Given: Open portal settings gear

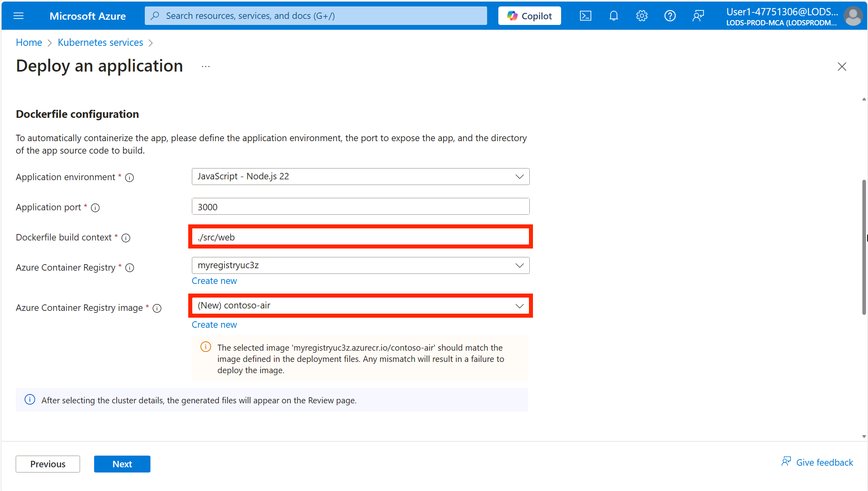Looking at the screenshot, I should point(642,16).
